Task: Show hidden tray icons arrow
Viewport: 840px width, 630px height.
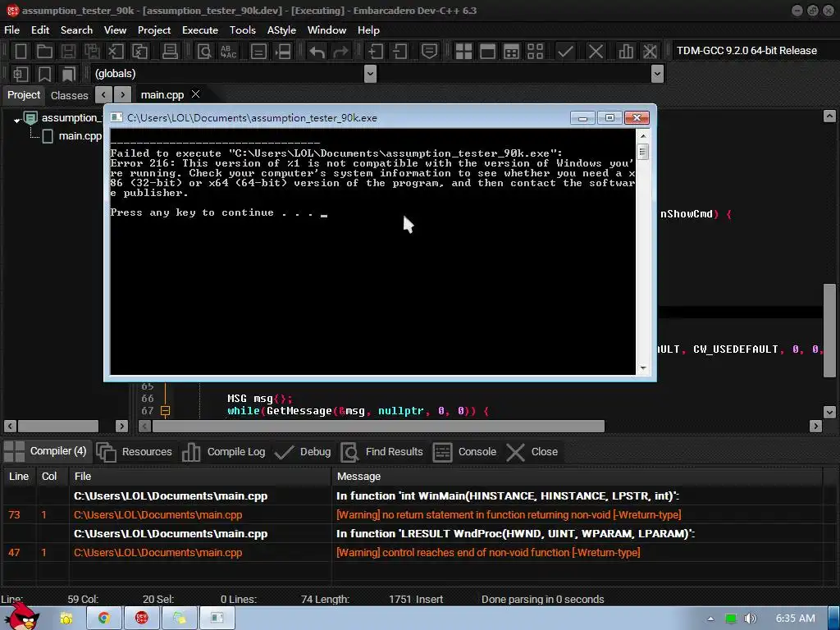Action: [710, 619]
